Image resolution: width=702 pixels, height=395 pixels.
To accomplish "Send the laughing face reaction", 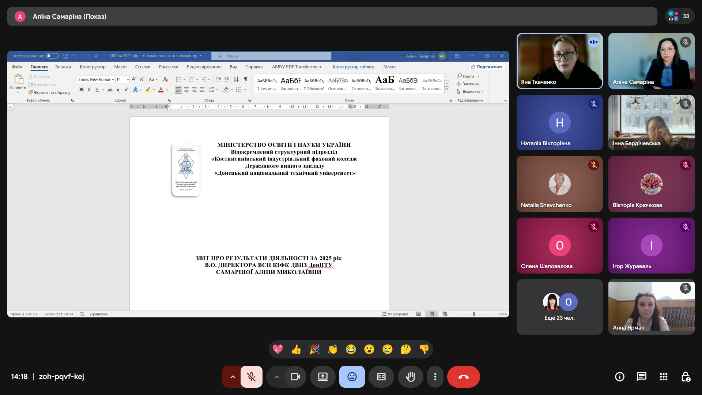I will pos(351,349).
